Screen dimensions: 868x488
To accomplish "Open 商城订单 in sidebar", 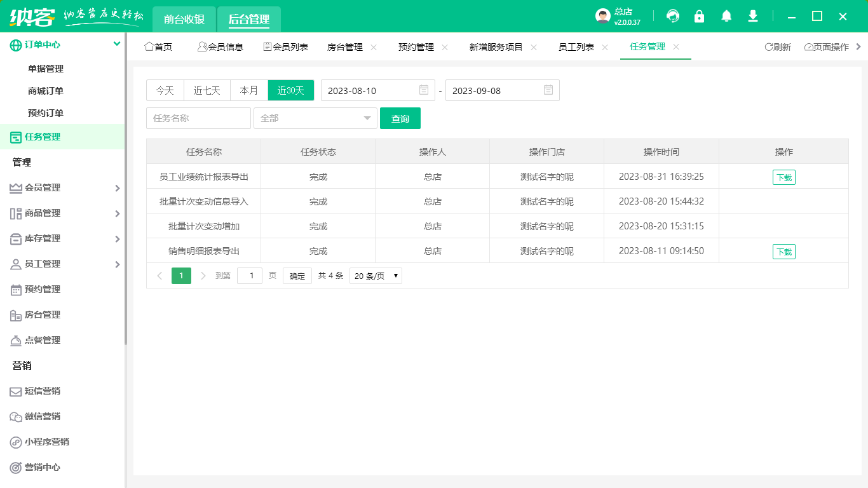I will coord(46,91).
